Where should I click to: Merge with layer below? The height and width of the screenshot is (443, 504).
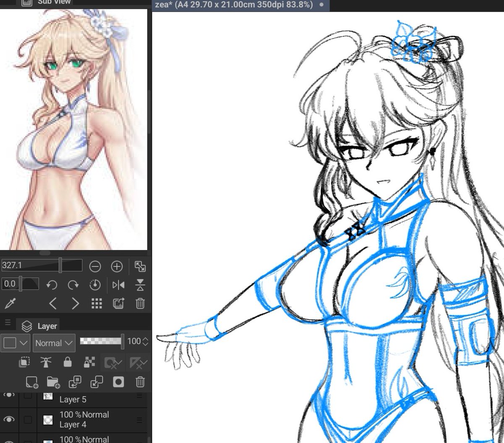tap(97, 382)
